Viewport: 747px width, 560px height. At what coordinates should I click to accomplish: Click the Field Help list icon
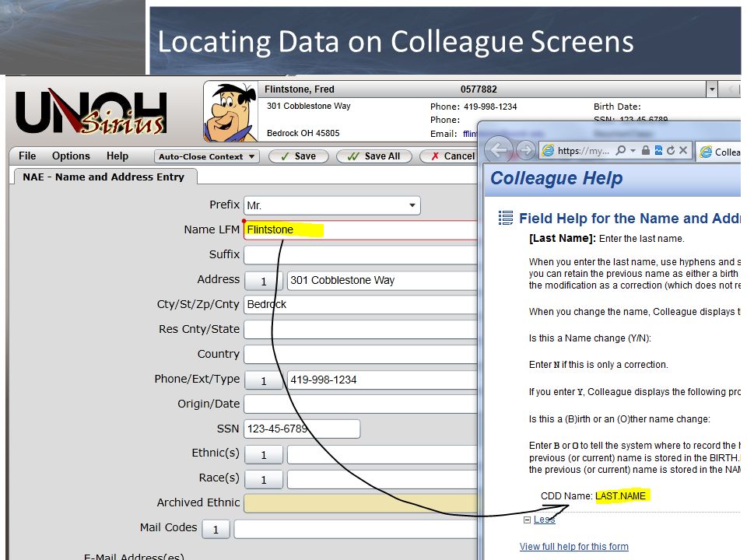tap(506, 218)
